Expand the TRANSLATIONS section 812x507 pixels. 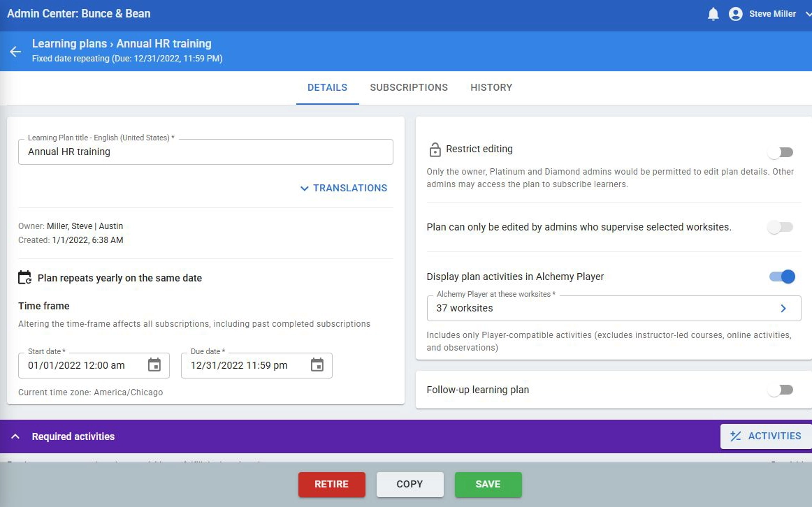343,188
